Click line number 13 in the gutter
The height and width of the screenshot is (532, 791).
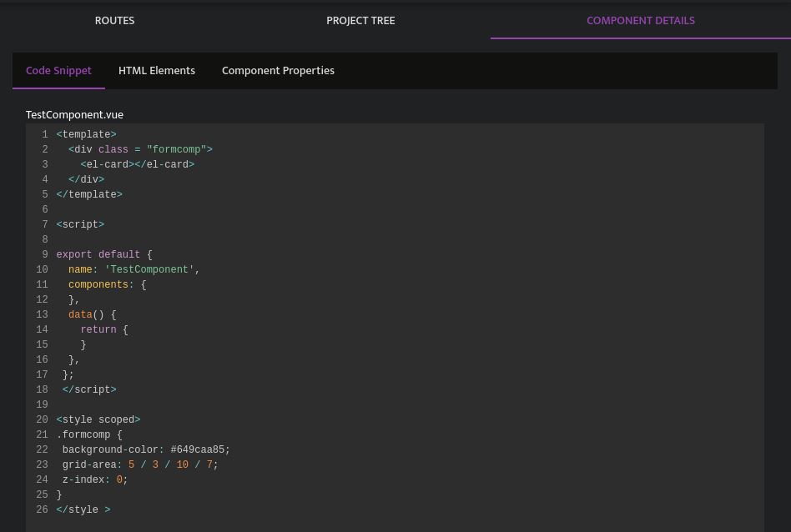[42, 314]
